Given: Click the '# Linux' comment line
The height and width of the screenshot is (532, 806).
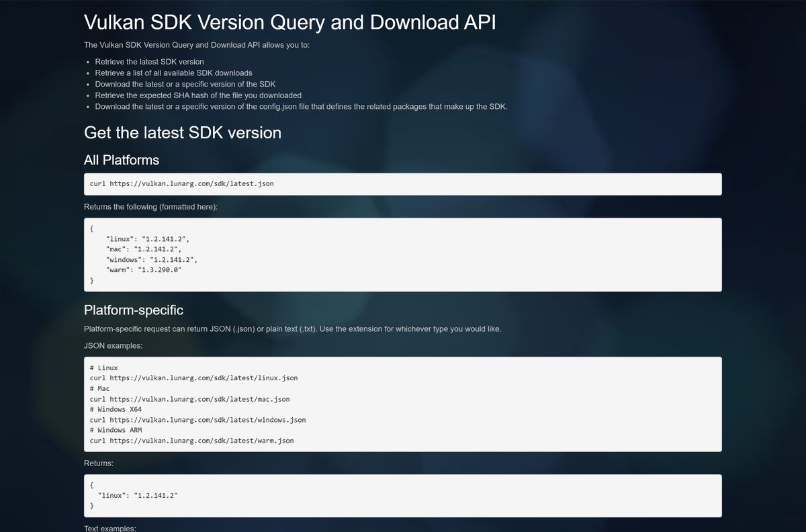Looking at the screenshot, I should click(103, 368).
